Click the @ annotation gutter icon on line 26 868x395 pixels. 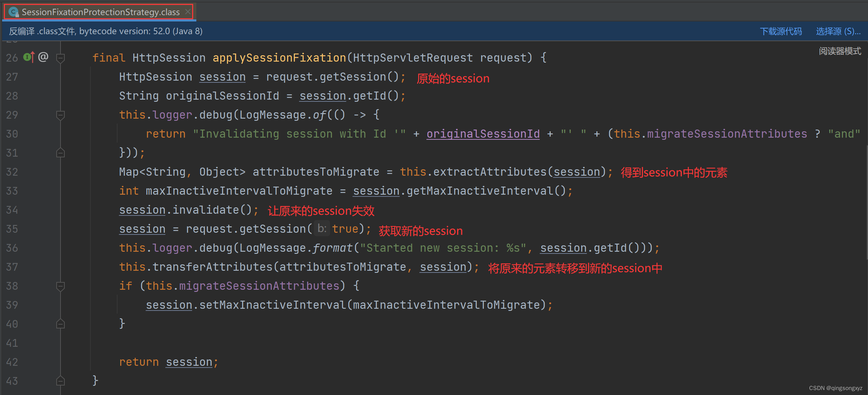tap(43, 57)
